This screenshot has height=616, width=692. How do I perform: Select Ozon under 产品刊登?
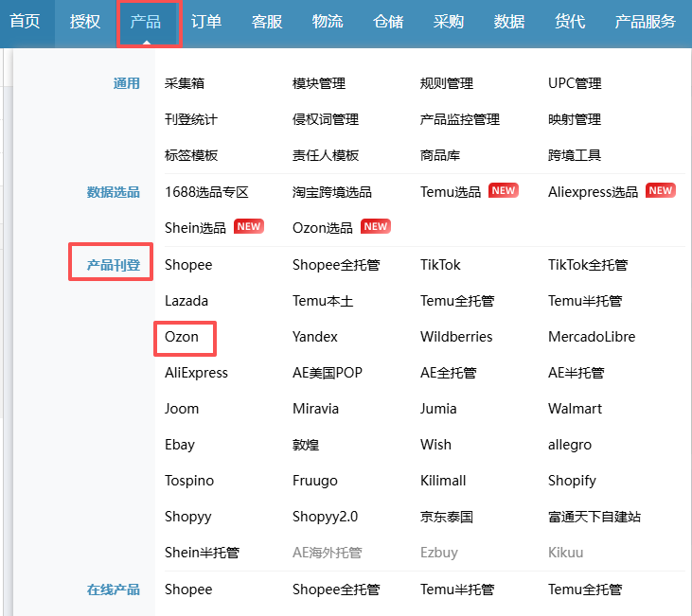[x=182, y=337]
